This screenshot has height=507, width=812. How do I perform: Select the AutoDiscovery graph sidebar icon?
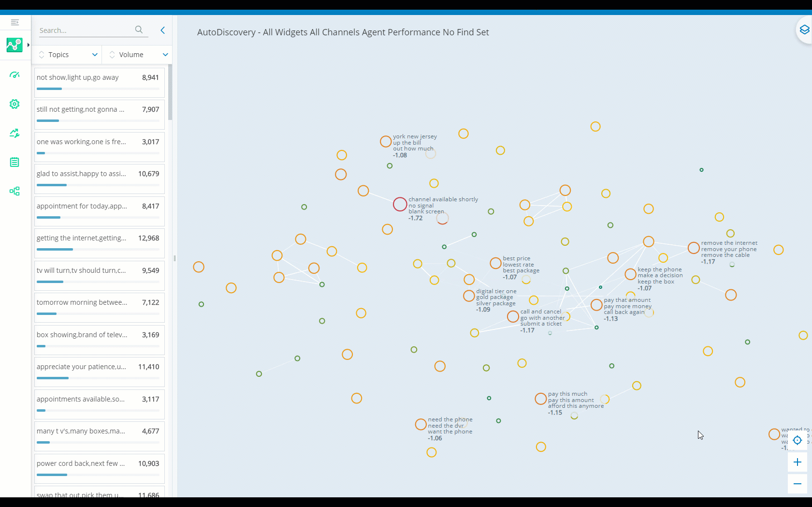[14, 45]
